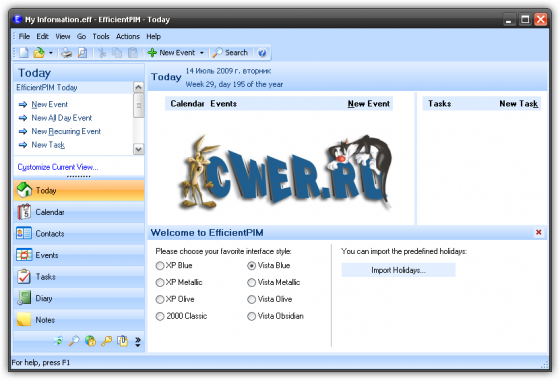Click the Contacts card icon

pyautogui.click(x=24, y=233)
